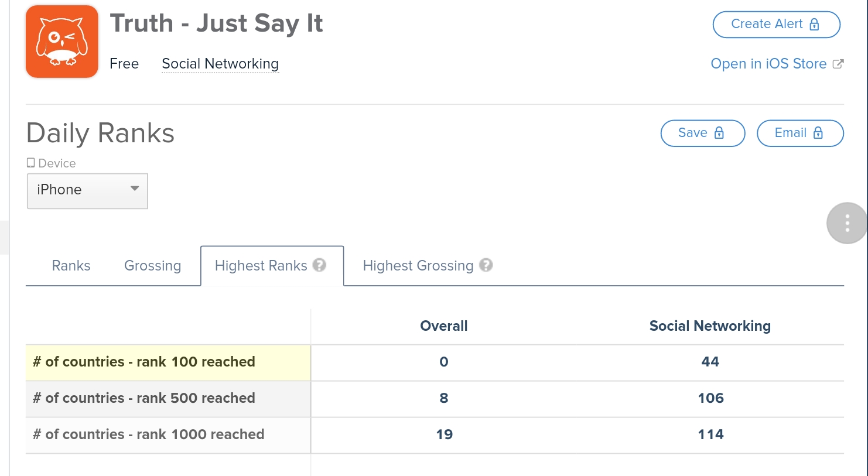This screenshot has width=868, height=476.
Task: Click the help icon beside Highest Ranks
Action: coord(319,265)
